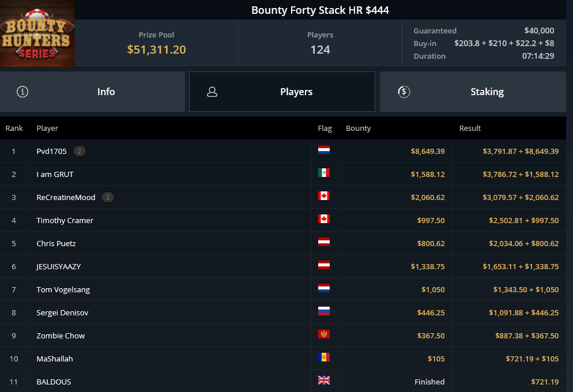The image size is (573, 392).
Task: Sort by the Player column header
Action: (x=47, y=128)
